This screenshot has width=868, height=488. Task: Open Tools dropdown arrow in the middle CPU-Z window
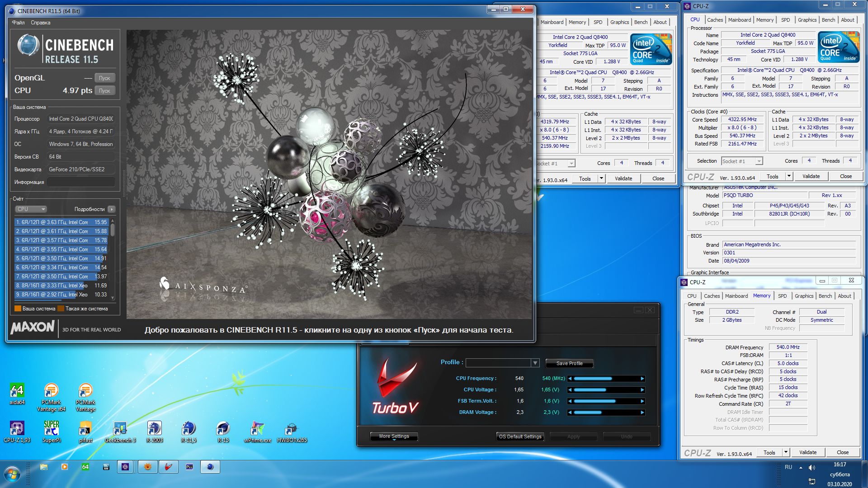pos(601,178)
